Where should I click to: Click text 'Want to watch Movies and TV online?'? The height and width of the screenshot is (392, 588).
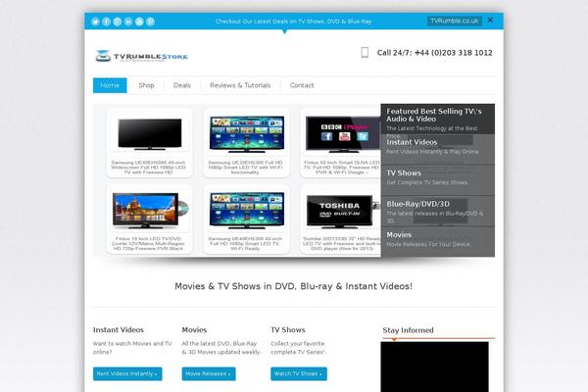coord(132,348)
